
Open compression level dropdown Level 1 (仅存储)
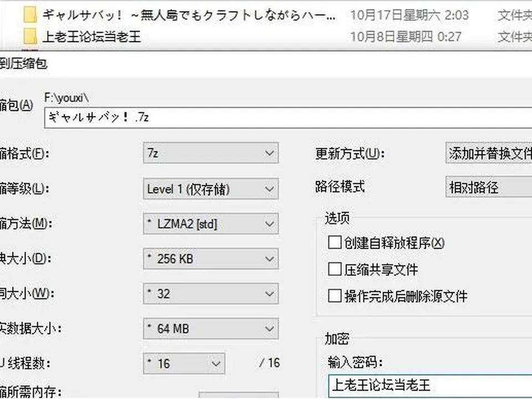click(x=211, y=188)
